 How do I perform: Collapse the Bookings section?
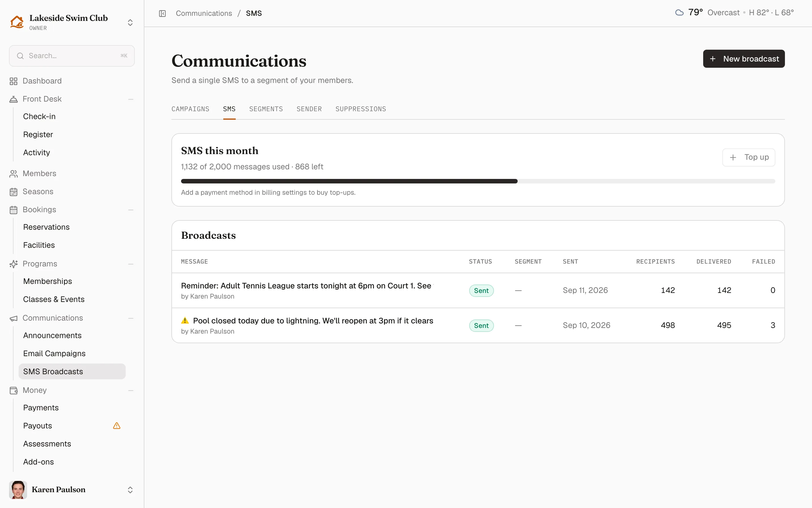click(x=131, y=210)
